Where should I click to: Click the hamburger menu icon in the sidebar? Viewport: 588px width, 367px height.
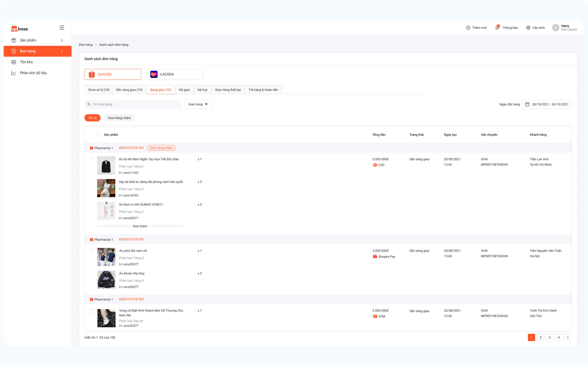62,28
